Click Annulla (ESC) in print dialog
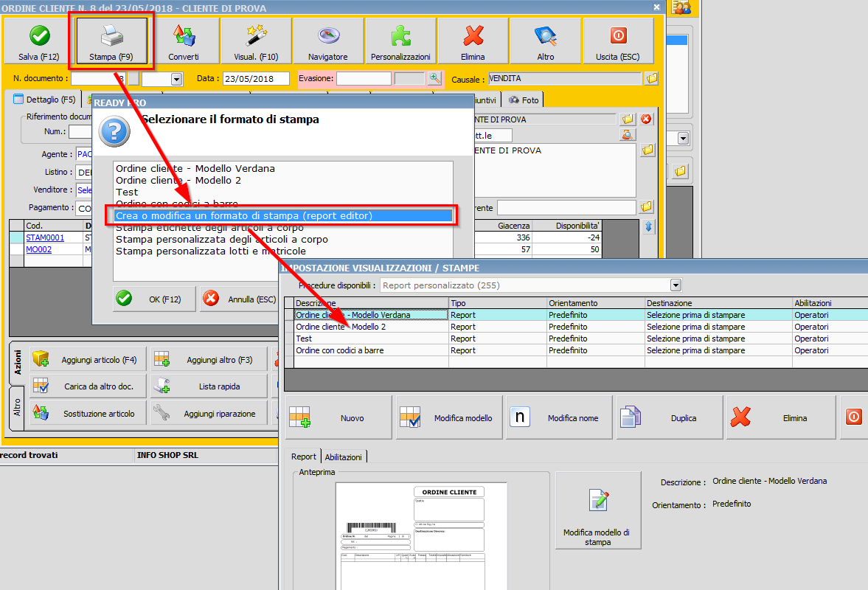868x590 pixels. 241,299
